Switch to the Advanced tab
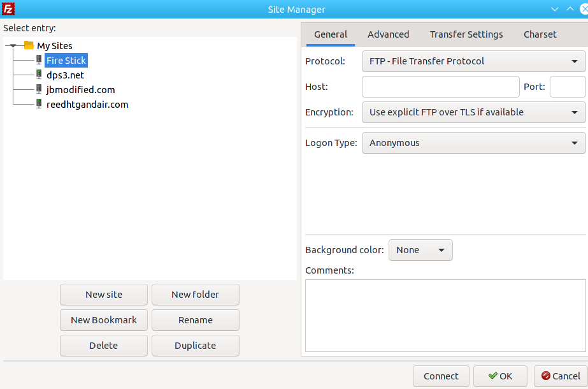The width and height of the screenshot is (588, 389). coord(388,34)
